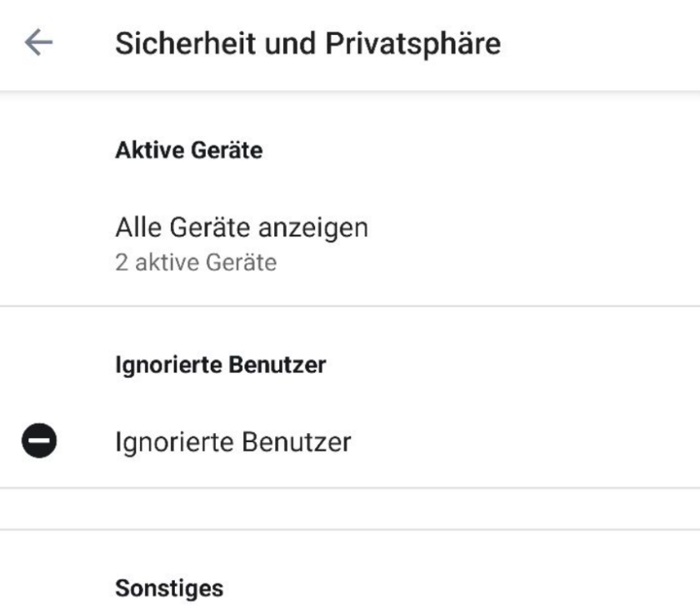Open Alle Geräte anzeigen

[242, 227]
